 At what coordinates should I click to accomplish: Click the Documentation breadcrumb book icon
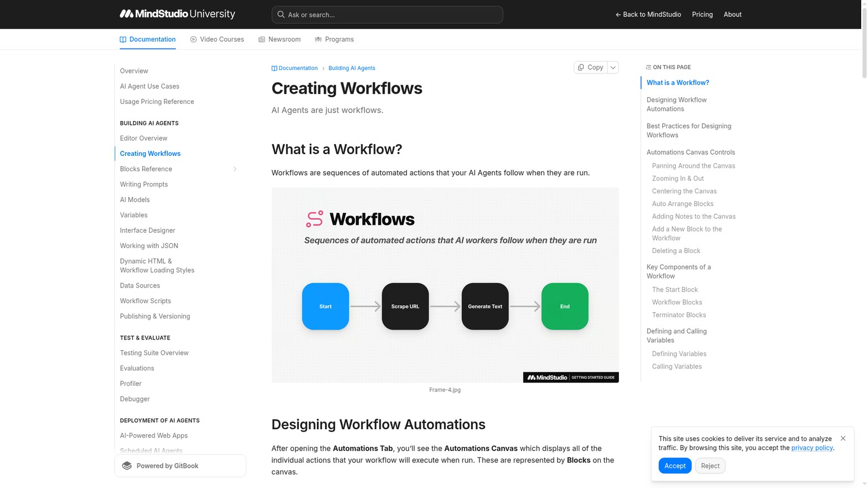coord(274,68)
